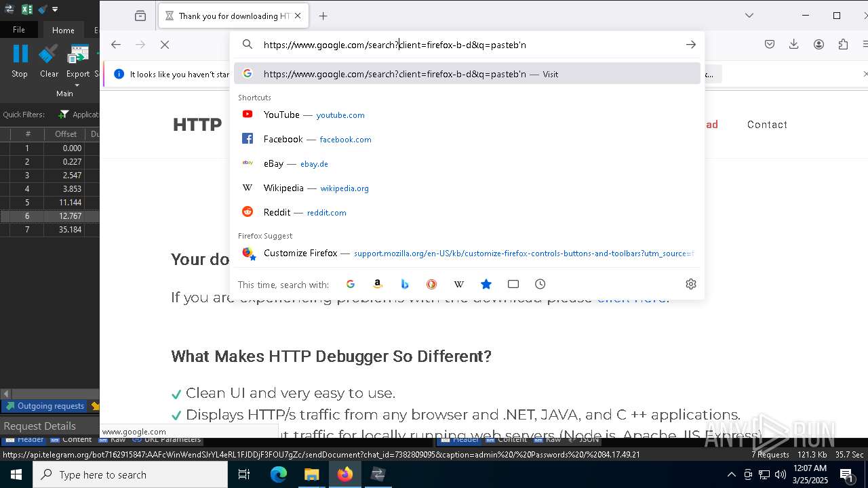Click the Windows Start button
Image resolution: width=868 pixels, height=488 pixels.
pyautogui.click(x=16, y=474)
